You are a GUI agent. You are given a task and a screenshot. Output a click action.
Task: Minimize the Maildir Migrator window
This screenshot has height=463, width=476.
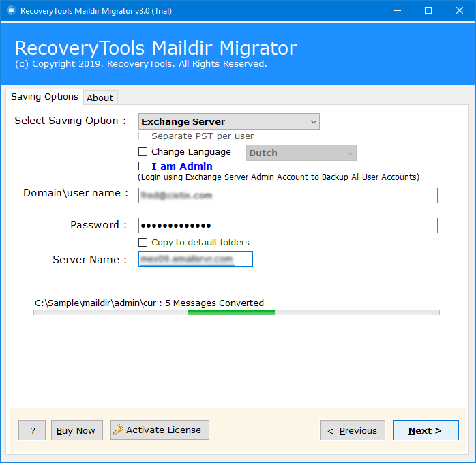(398, 11)
